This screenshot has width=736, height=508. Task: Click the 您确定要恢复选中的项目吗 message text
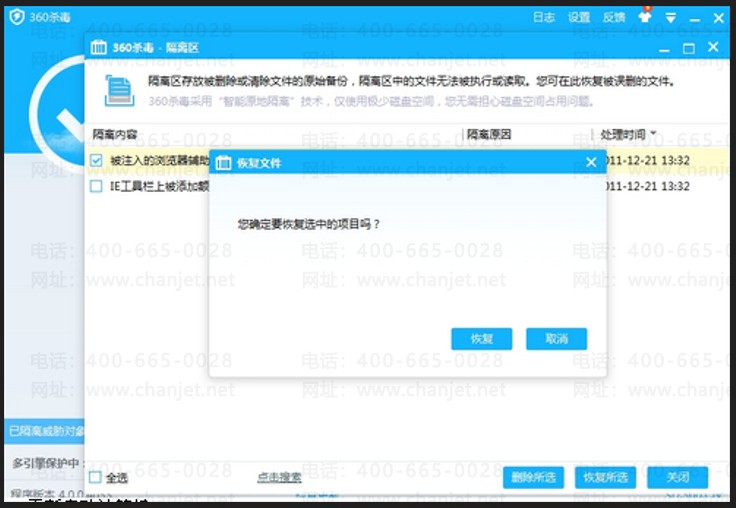coord(308,224)
